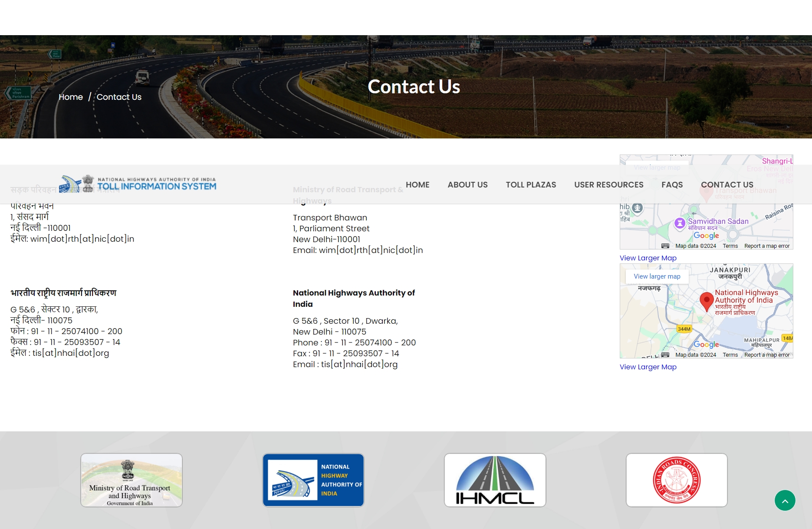Screen dimensions: 812x529
Task: Click 'Transport Bhawan' address line
Action: [x=330, y=218]
